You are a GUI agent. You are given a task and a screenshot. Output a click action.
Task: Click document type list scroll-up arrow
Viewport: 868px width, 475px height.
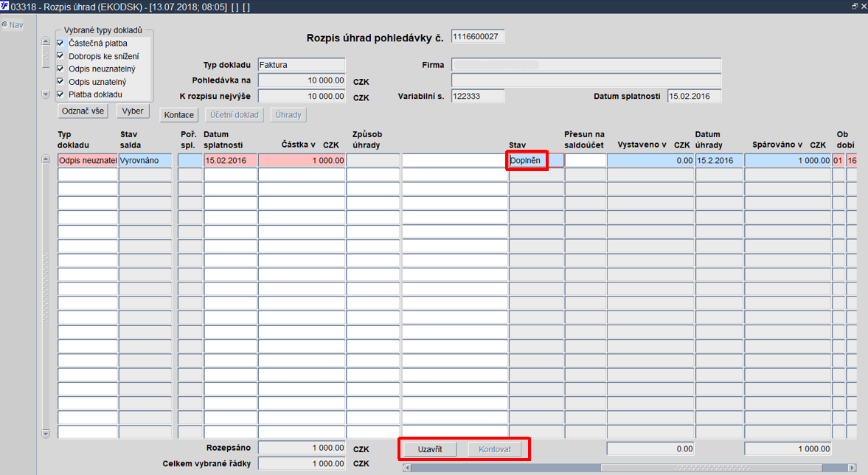(x=46, y=41)
